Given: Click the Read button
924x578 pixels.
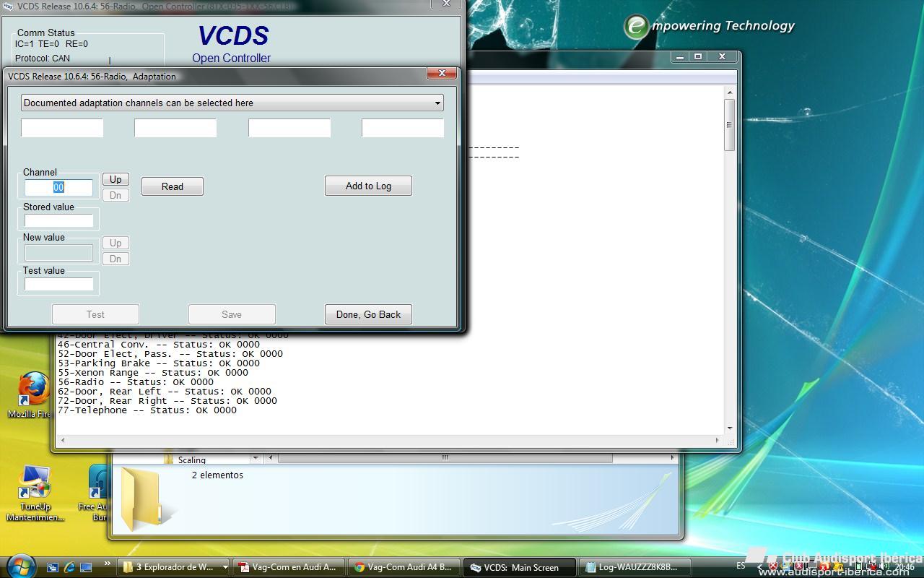Looking at the screenshot, I should pyautogui.click(x=173, y=186).
